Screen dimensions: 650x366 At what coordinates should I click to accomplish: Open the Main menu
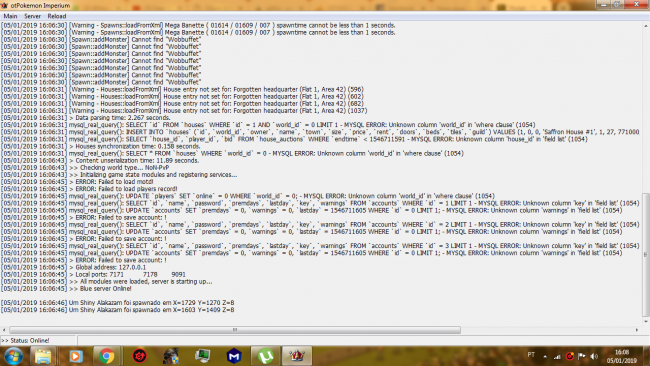pos(10,16)
